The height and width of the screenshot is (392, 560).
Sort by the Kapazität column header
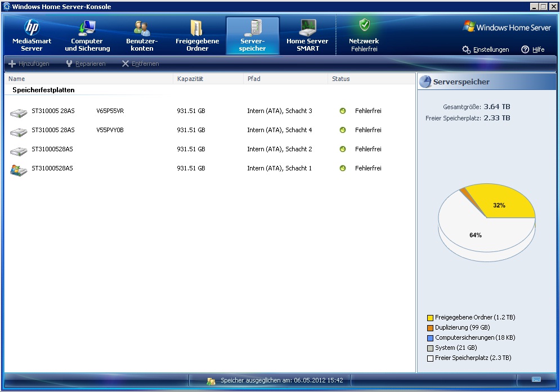pyautogui.click(x=208, y=79)
